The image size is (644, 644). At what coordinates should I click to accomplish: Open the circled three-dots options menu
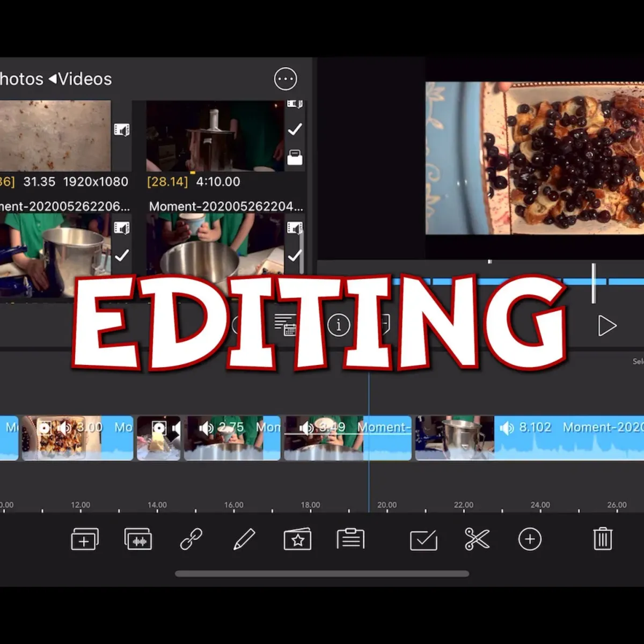[x=285, y=79]
